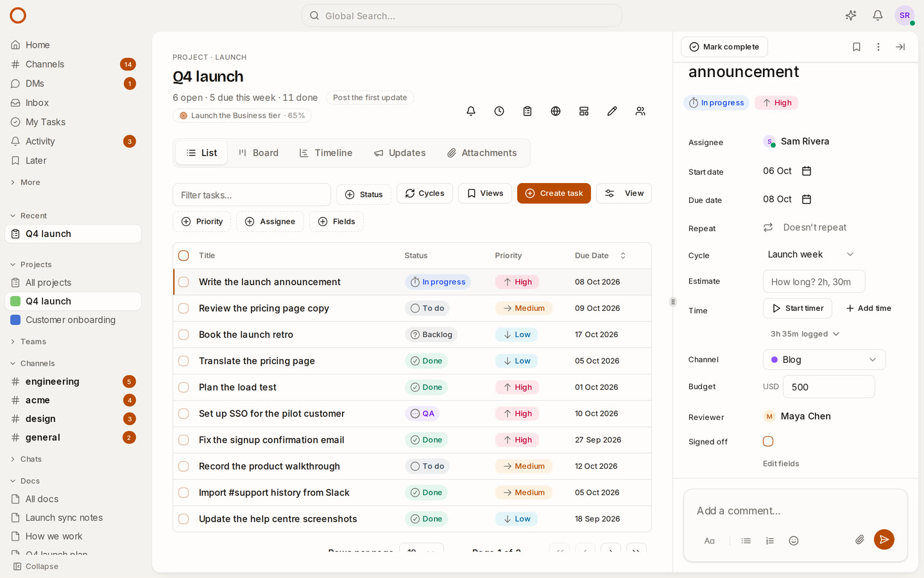Viewport: 924px width, 578px height.
Task: Click the Create task button
Action: [x=554, y=193]
